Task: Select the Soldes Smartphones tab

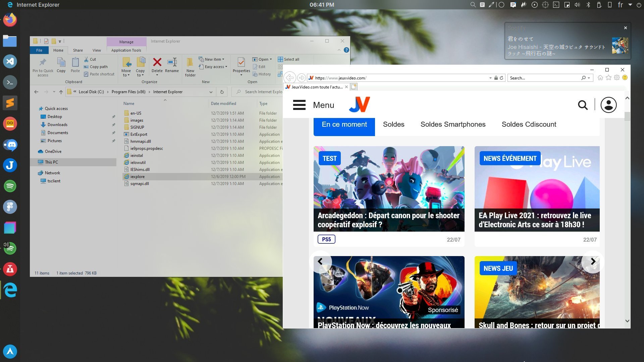Action: coord(453,124)
